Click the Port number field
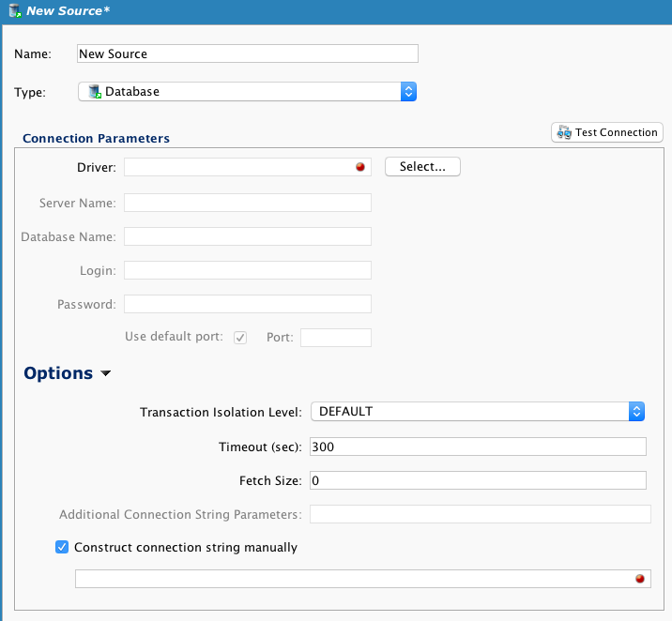672x621 pixels. 336,337
